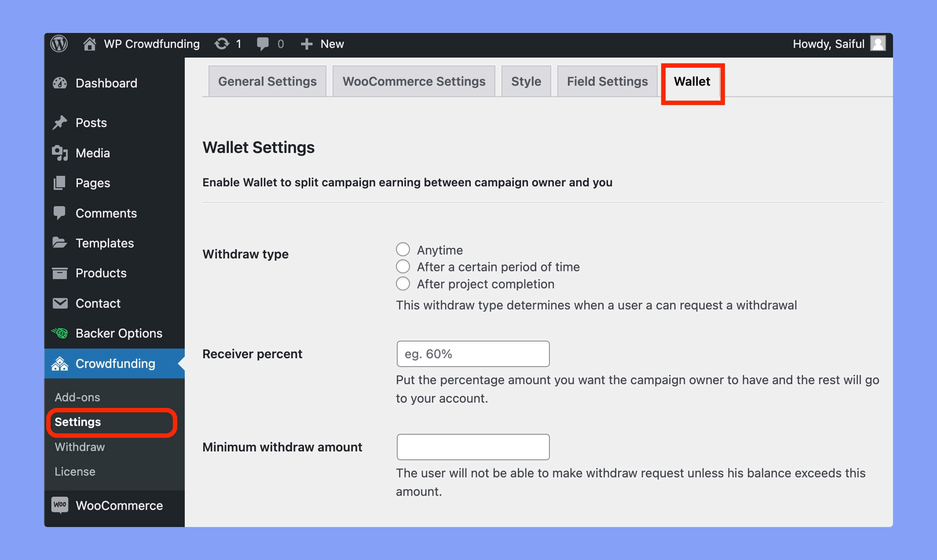This screenshot has width=937, height=560.
Task: Click the Minimum withdraw amount field
Action: (473, 447)
